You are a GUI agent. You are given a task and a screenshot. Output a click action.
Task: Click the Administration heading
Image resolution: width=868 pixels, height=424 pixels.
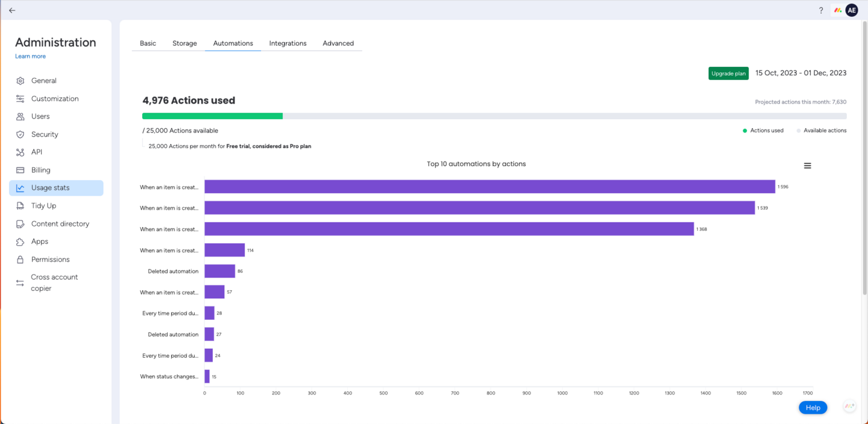click(55, 42)
